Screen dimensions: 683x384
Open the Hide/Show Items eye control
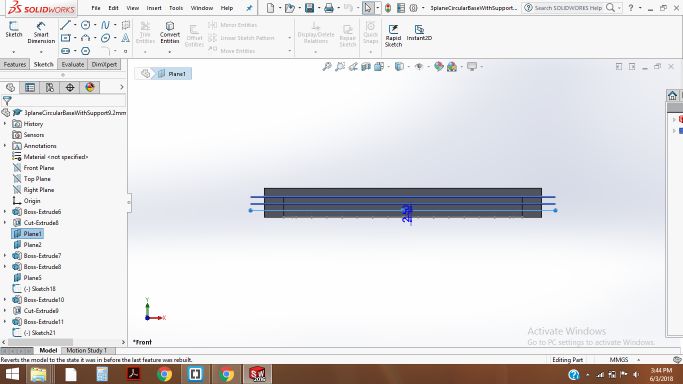(x=419, y=66)
